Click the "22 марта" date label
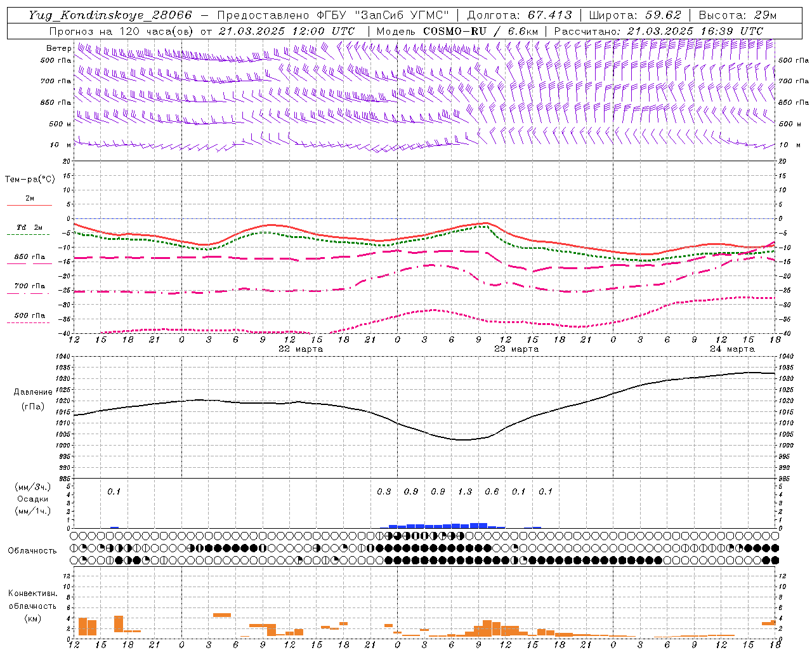The image size is (812, 650). pos(301,349)
